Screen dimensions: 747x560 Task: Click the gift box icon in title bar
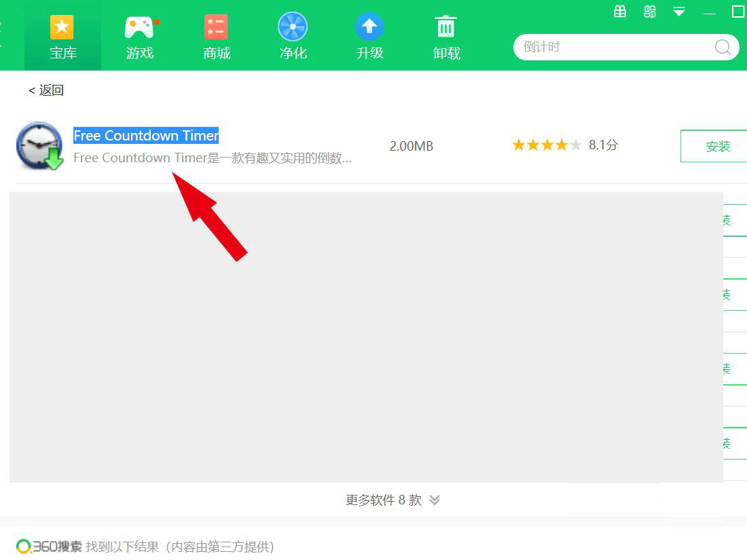point(620,12)
